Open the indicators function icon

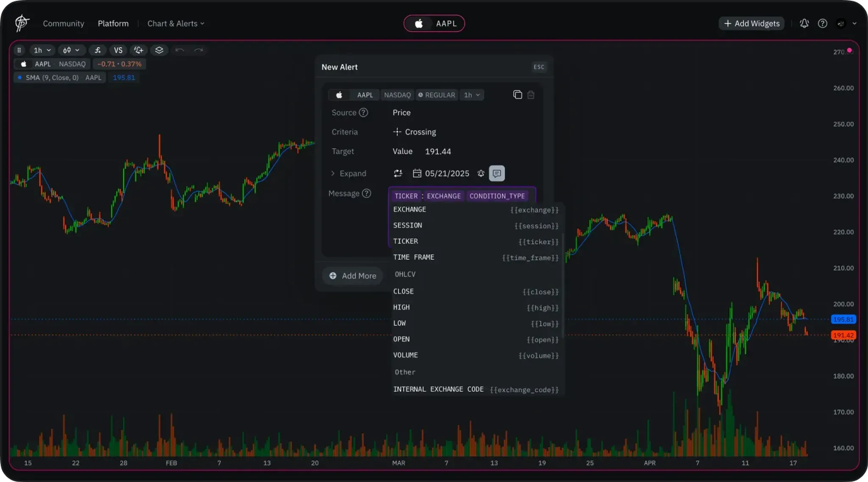point(98,50)
